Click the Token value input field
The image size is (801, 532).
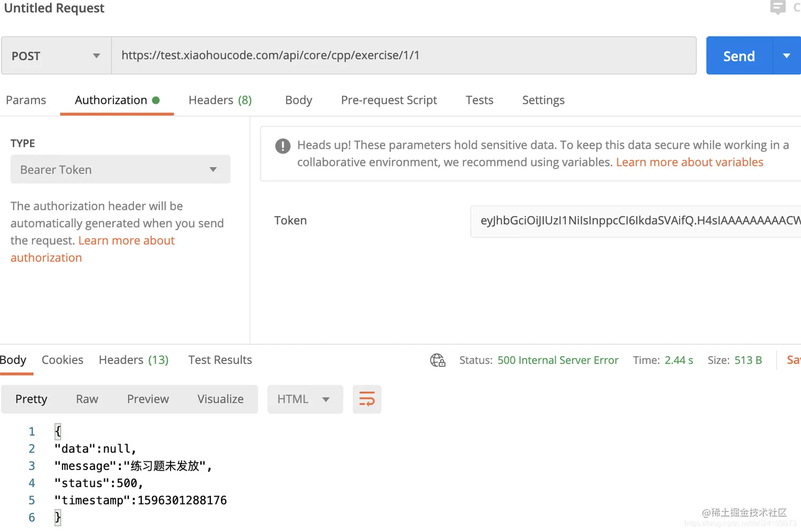[636, 221]
